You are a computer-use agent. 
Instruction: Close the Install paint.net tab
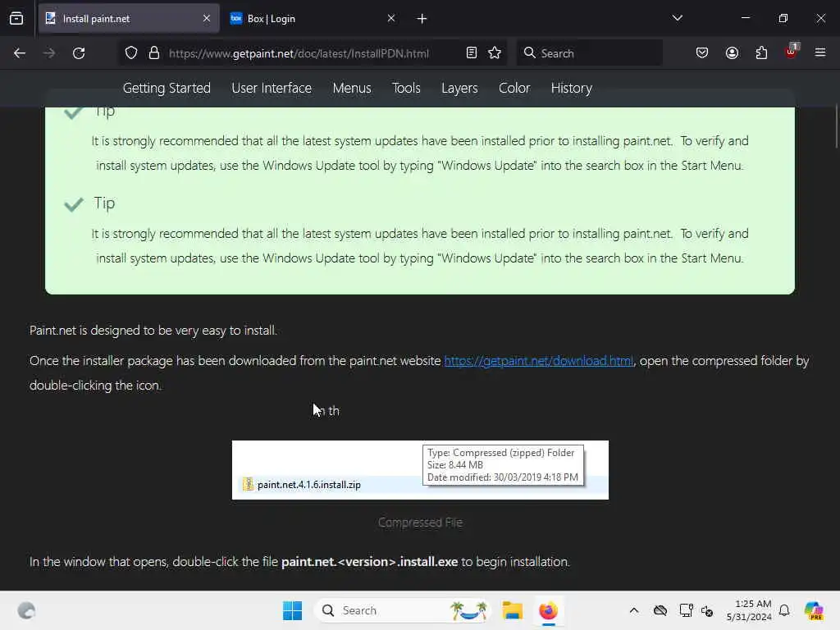pos(207,19)
